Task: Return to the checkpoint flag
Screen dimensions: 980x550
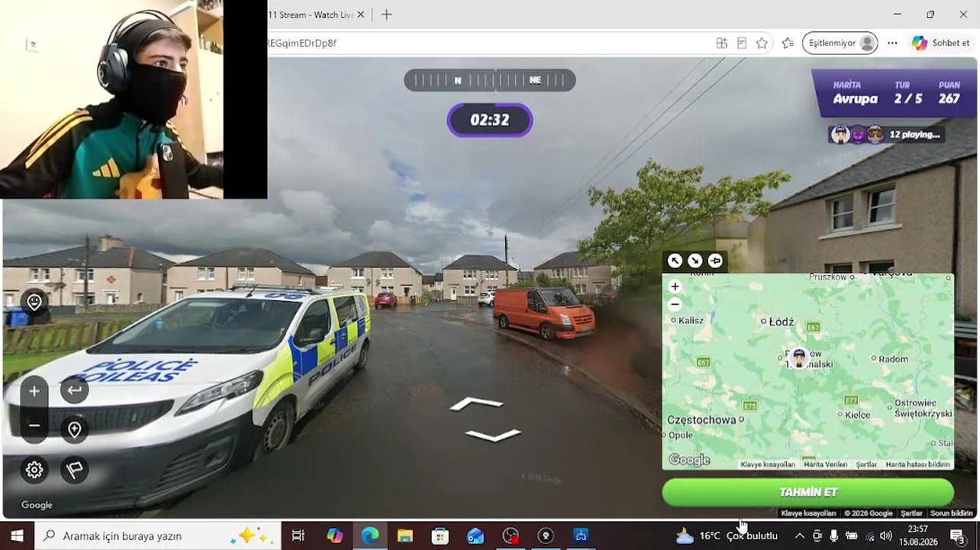Action: click(x=74, y=469)
